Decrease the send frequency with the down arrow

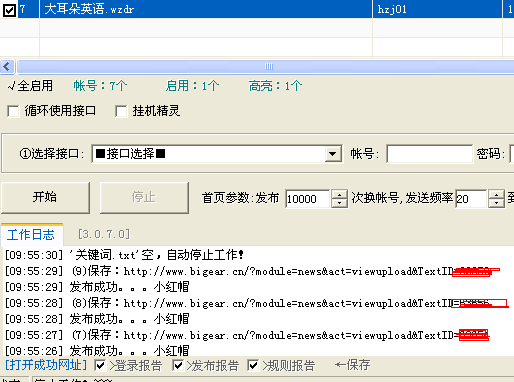click(x=496, y=203)
